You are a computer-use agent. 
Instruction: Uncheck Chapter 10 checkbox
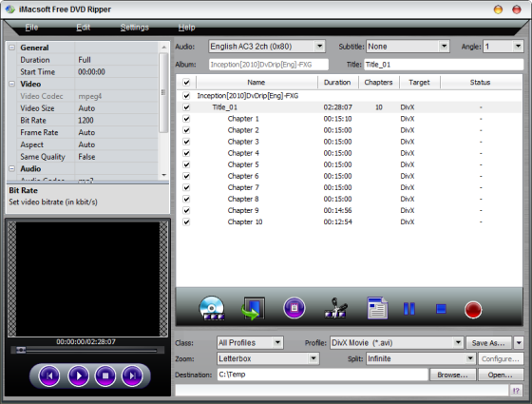tap(186, 222)
